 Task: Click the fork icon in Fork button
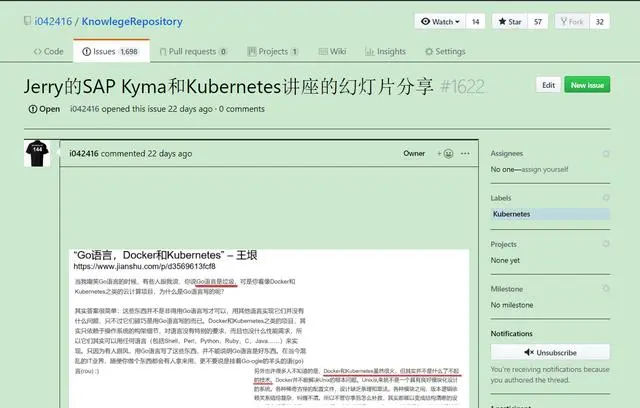[x=564, y=21]
